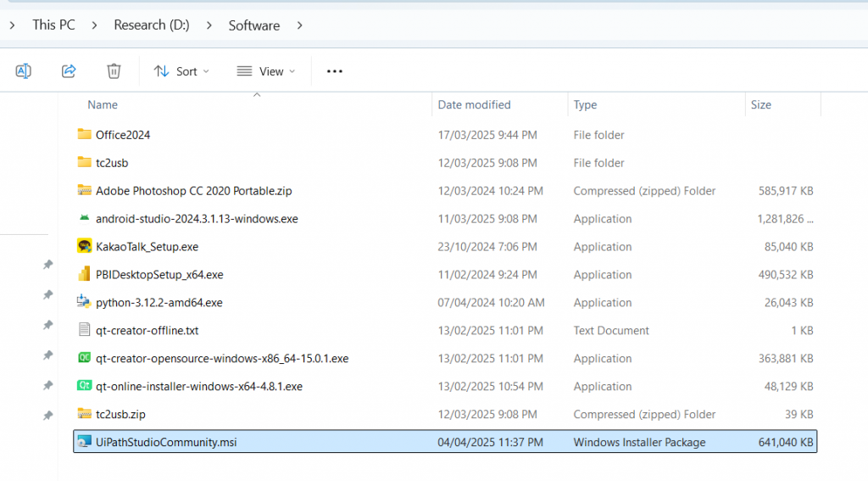The width and height of the screenshot is (868, 481).
Task: Select the tc2usb folder icon
Action: (x=84, y=162)
